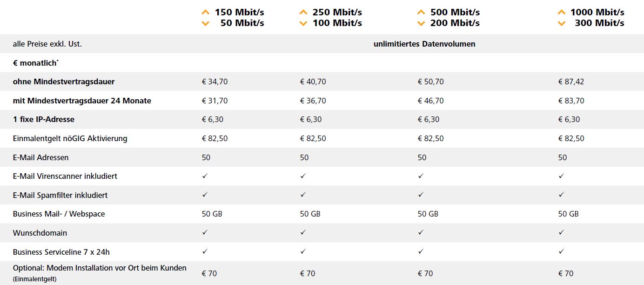Click the 'unlimitiertes Datenvolumen' text
644x285 pixels.
pyautogui.click(x=424, y=44)
